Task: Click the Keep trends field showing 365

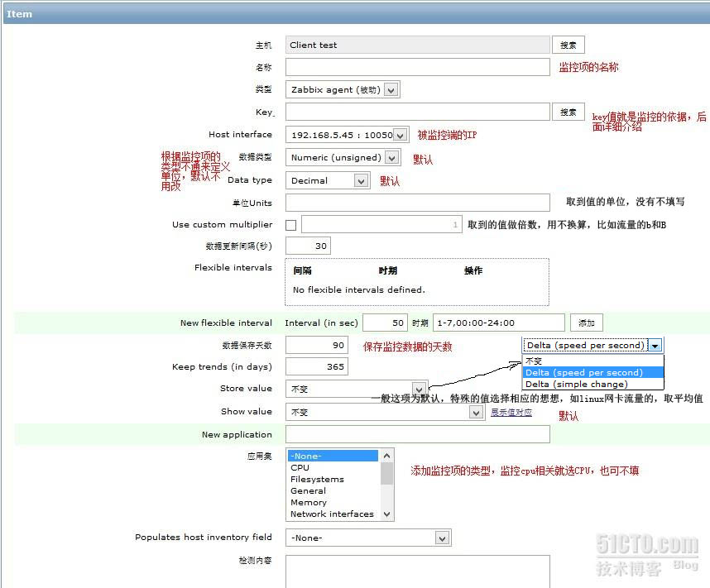Action: pos(317,366)
